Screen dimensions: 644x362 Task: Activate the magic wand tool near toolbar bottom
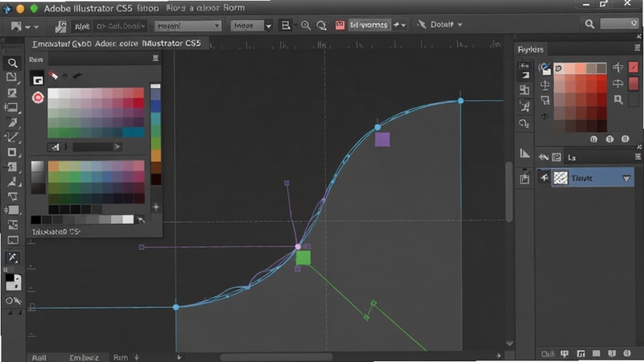coord(12,257)
